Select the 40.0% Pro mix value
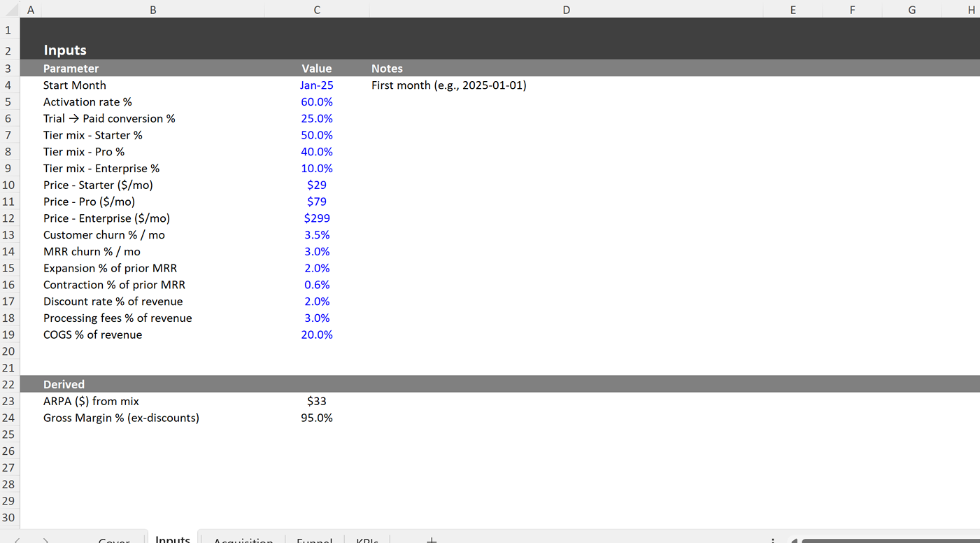The image size is (980, 543). (317, 152)
